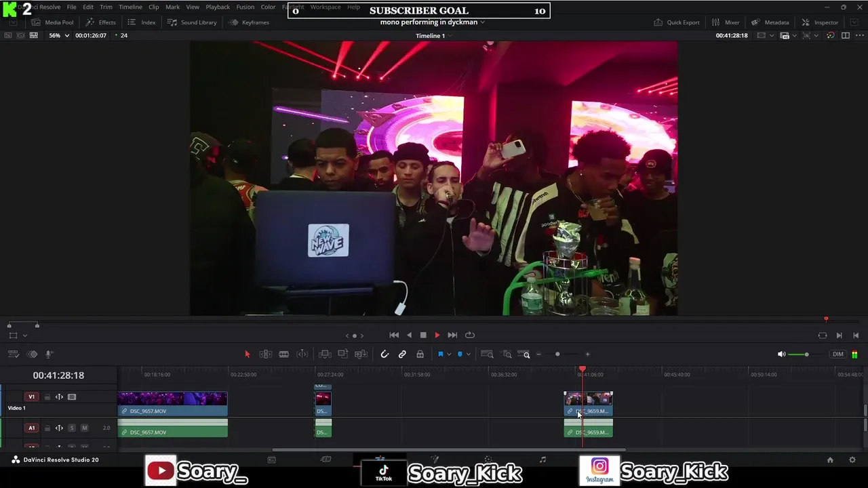Open File menu
Image resolution: width=868 pixels, height=488 pixels.
pyautogui.click(x=71, y=7)
